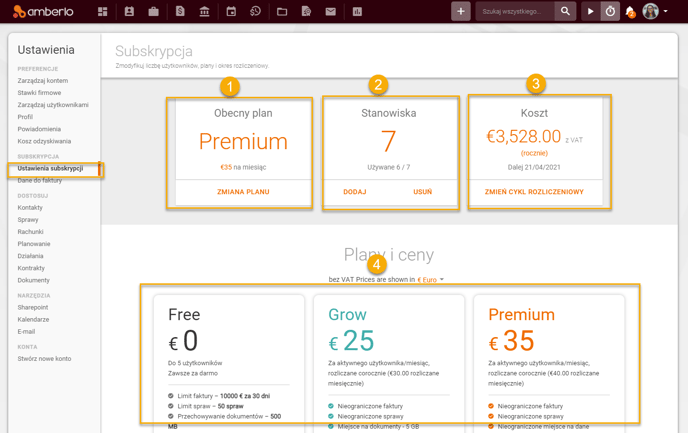688x433 pixels.
Task: Start the timer with the play icon
Action: click(590, 12)
